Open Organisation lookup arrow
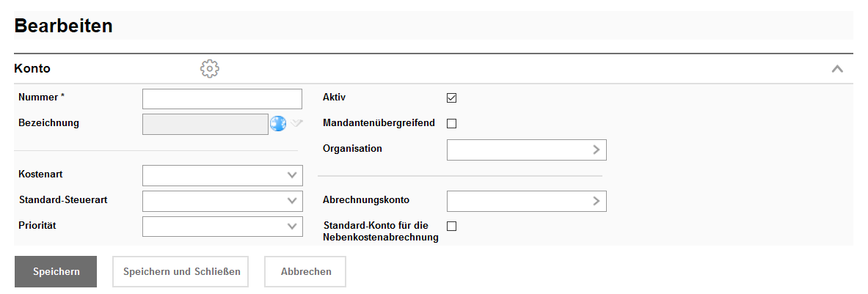This screenshot has height=294, width=868. [x=597, y=150]
